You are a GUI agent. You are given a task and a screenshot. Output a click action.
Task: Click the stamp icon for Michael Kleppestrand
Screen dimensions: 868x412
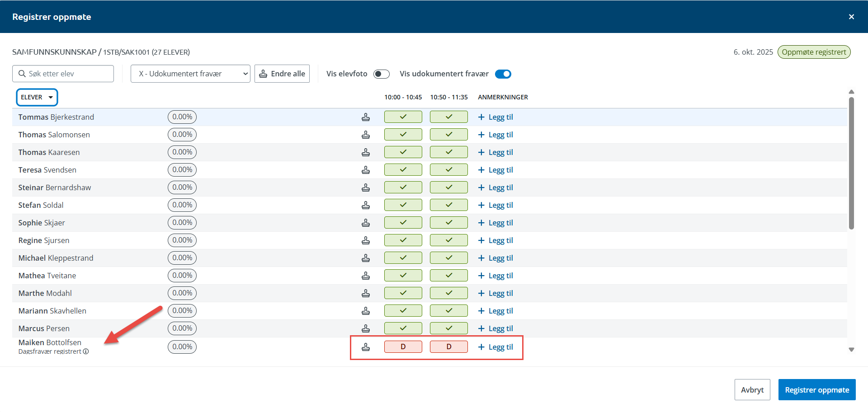[366, 258]
